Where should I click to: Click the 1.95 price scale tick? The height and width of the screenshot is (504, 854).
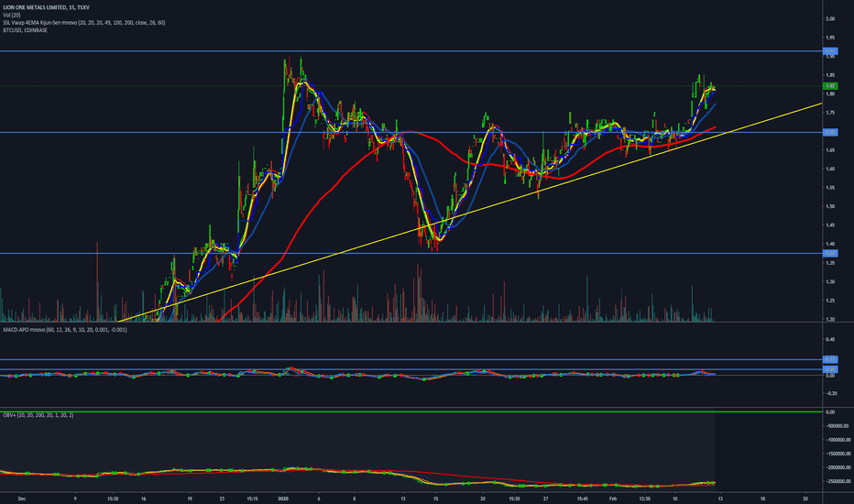tap(830, 38)
